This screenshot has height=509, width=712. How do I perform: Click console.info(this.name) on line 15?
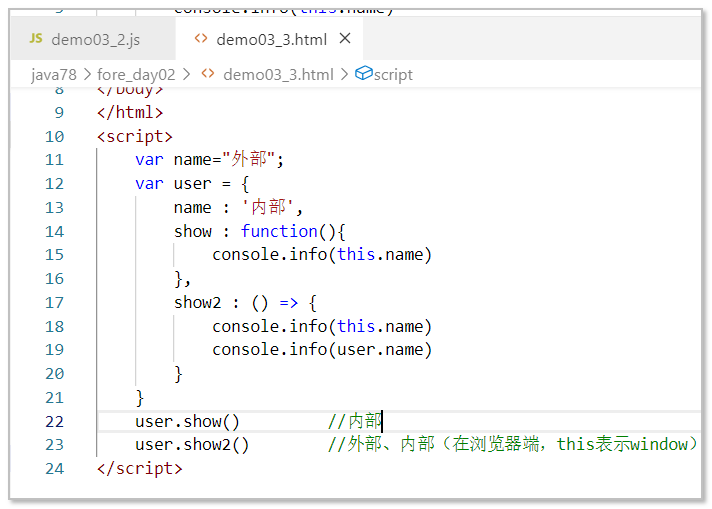click(322, 255)
